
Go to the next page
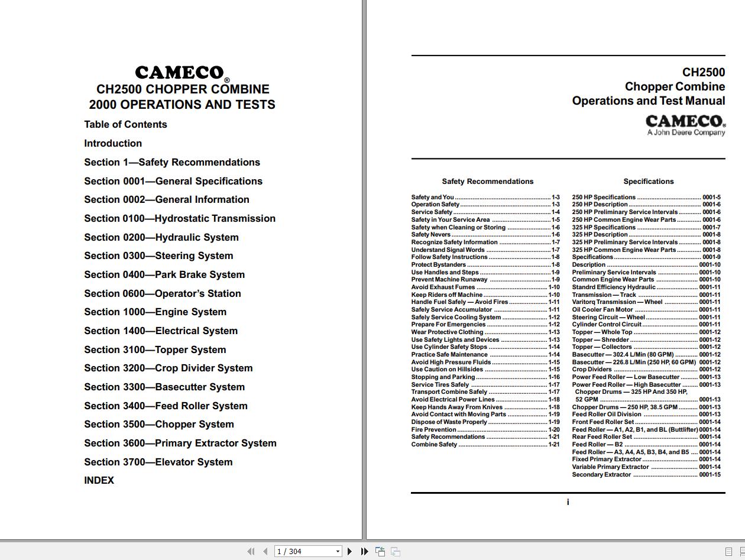pyautogui.click(x=349, y=551)
